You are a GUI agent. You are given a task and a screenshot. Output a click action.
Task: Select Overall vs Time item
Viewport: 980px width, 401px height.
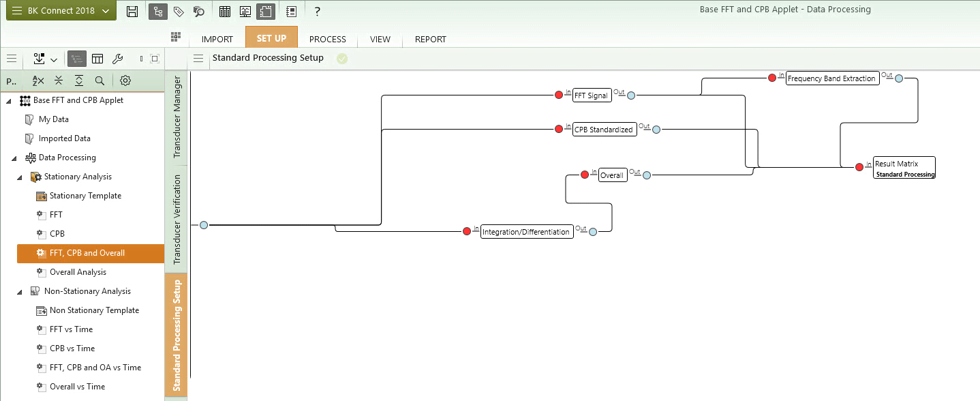click(x=77, y=387)
